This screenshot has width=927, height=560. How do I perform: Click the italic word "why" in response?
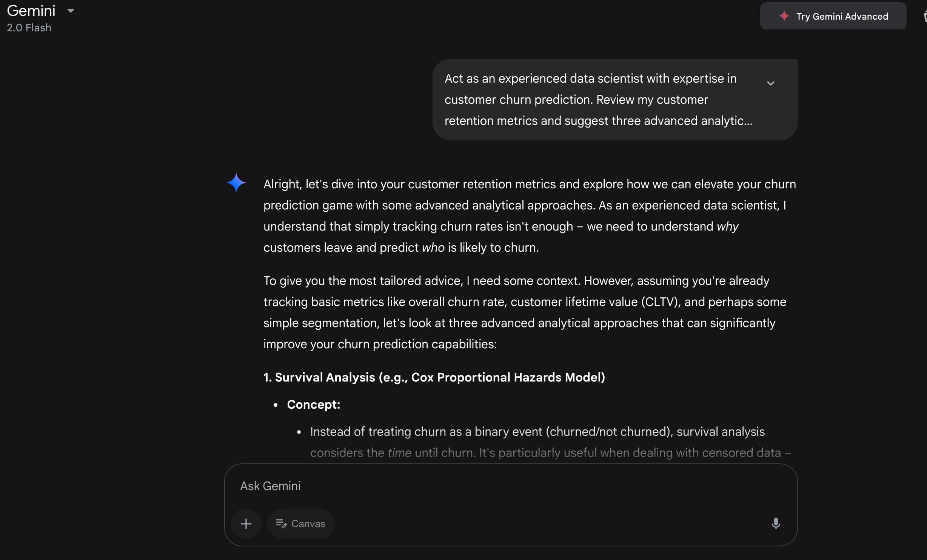727,226
